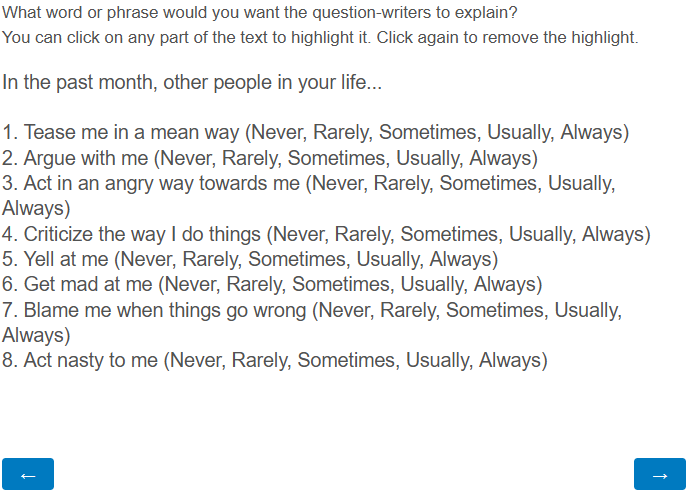The image size is (691, 498).
Task: Click the right arrow next button
Action: click(x=659, y=474)
